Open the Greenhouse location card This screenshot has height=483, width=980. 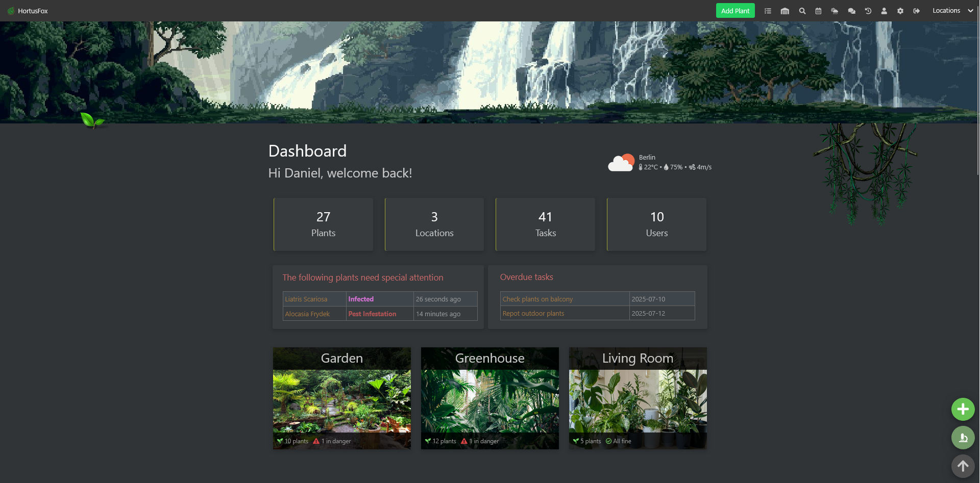(489, 398)
